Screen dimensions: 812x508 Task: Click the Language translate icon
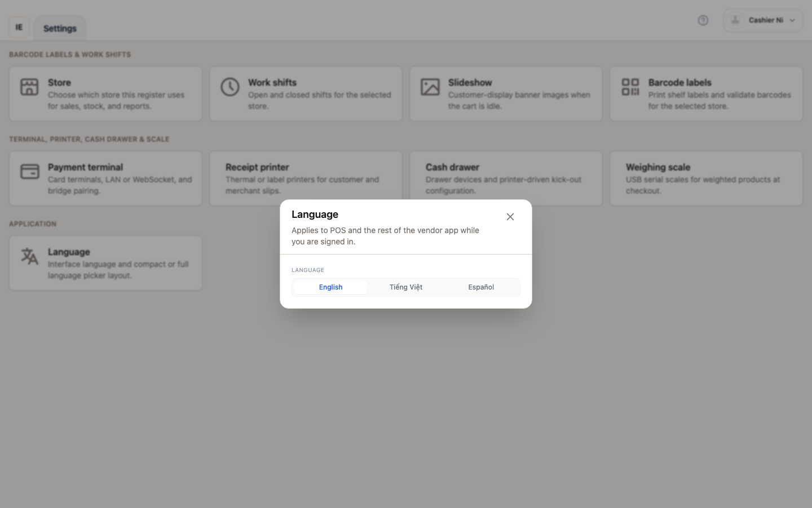29,256
